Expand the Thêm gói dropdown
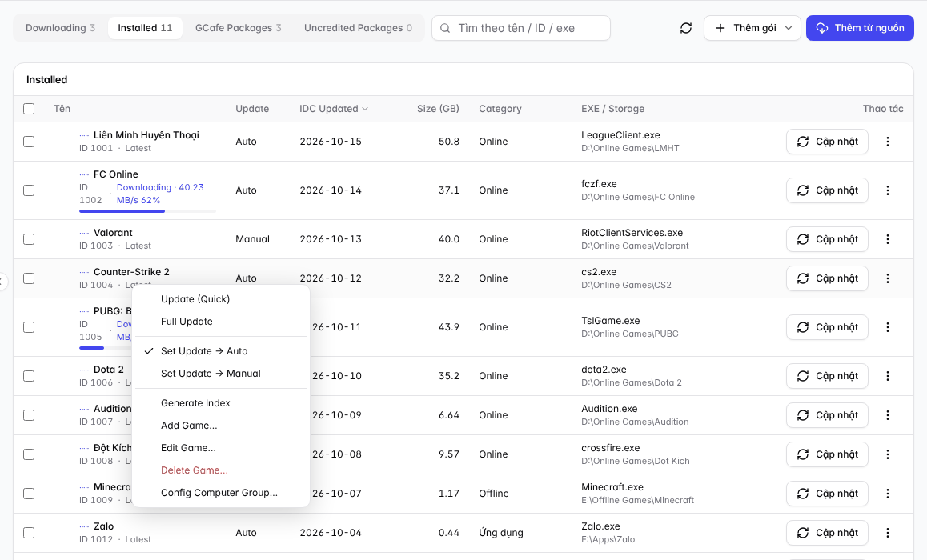 pos(788,28)
